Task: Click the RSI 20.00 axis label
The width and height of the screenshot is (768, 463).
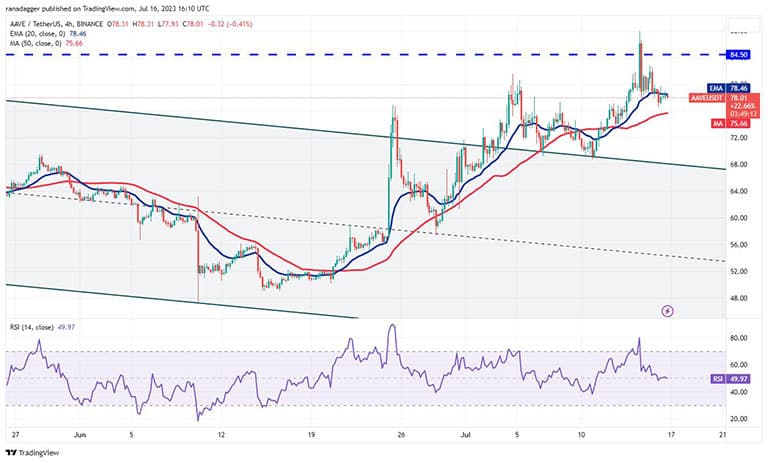Action: (738, 419)
